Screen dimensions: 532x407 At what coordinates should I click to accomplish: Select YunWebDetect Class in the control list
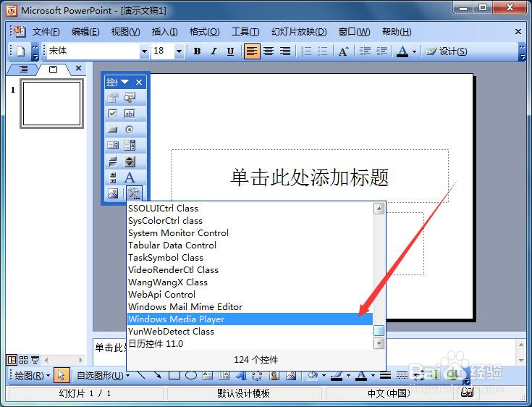pyautogui.click(x=250, y=331)
